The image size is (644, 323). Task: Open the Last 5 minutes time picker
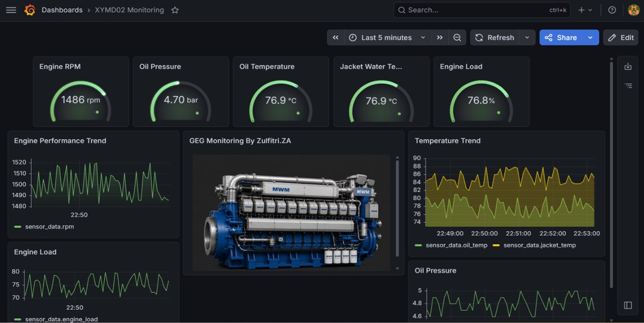(x=387, y=38)
